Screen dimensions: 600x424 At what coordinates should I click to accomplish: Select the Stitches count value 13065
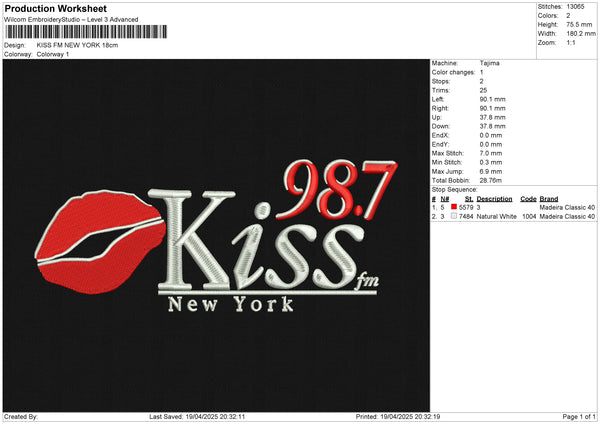click(x=575, y=7)
